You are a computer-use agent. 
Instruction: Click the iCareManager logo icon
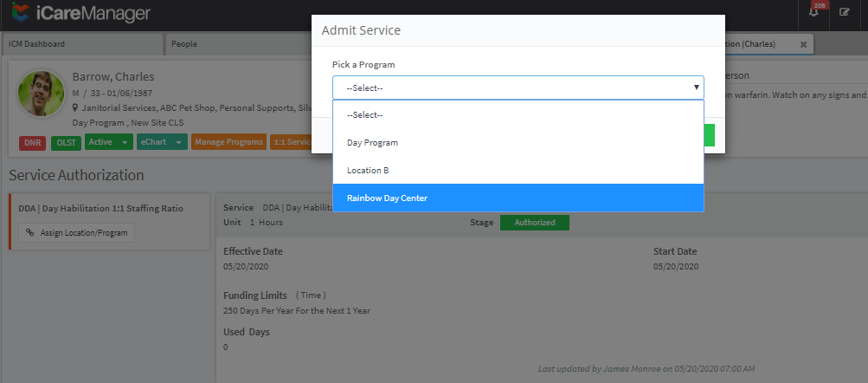point(21,12)
